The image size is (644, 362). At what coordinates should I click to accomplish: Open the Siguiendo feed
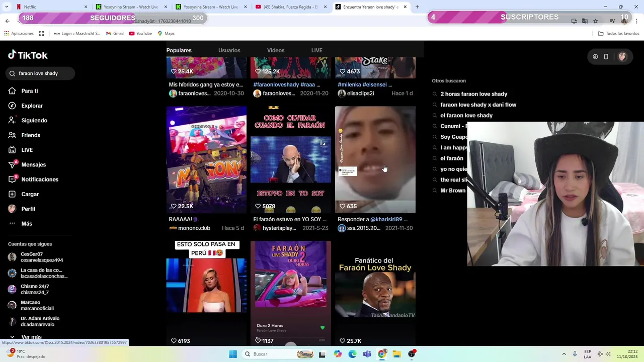click(28, 121)
